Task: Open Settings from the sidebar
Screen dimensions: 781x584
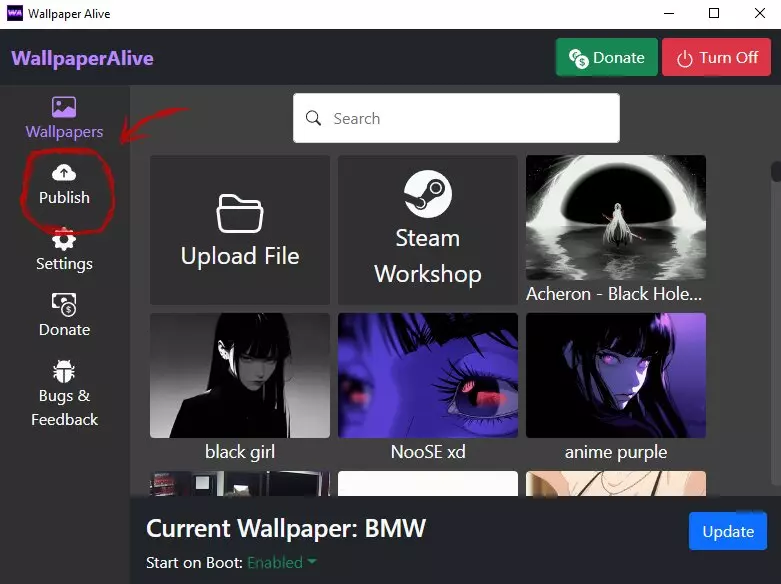Action: [64, 250]
